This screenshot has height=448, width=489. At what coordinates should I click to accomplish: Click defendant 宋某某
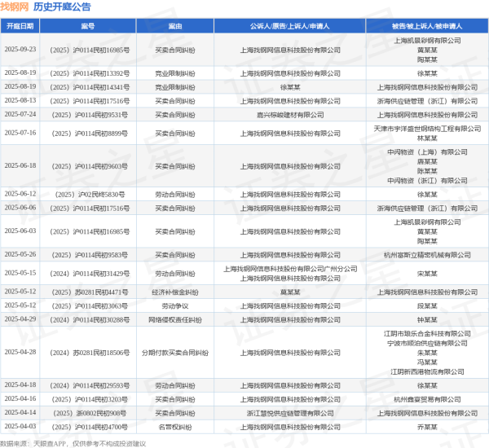pyautogui.click(x=427, y=274)
